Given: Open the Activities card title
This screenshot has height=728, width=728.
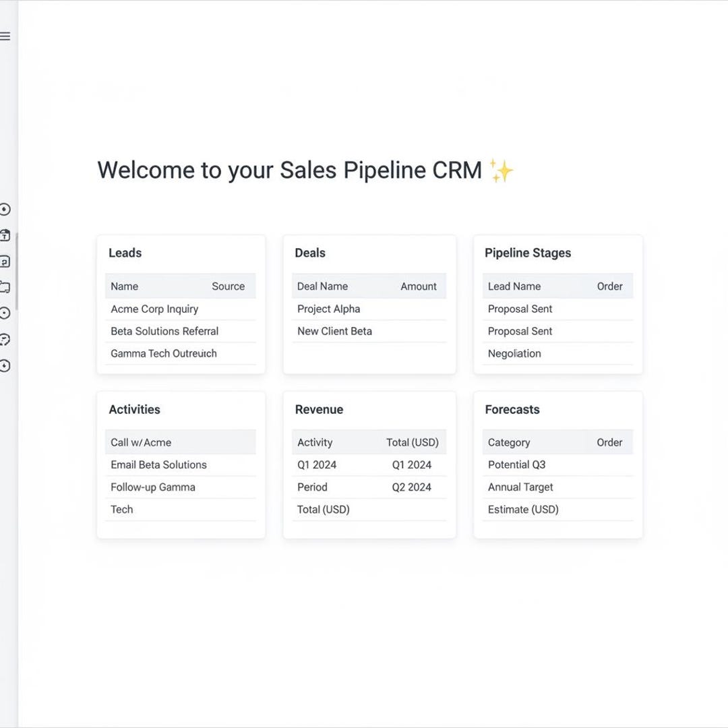Looking at the screenshot, I should click(x=135, y=410).
